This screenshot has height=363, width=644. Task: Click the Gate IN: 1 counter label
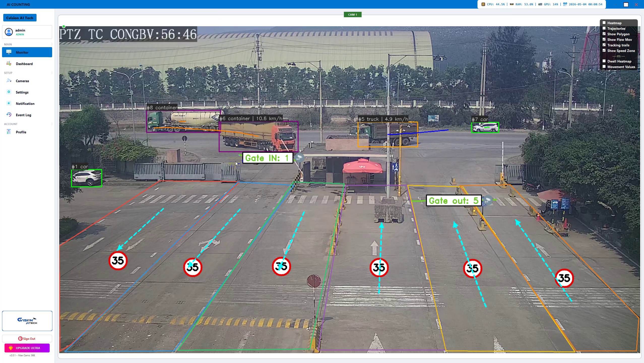pos(268,158)
